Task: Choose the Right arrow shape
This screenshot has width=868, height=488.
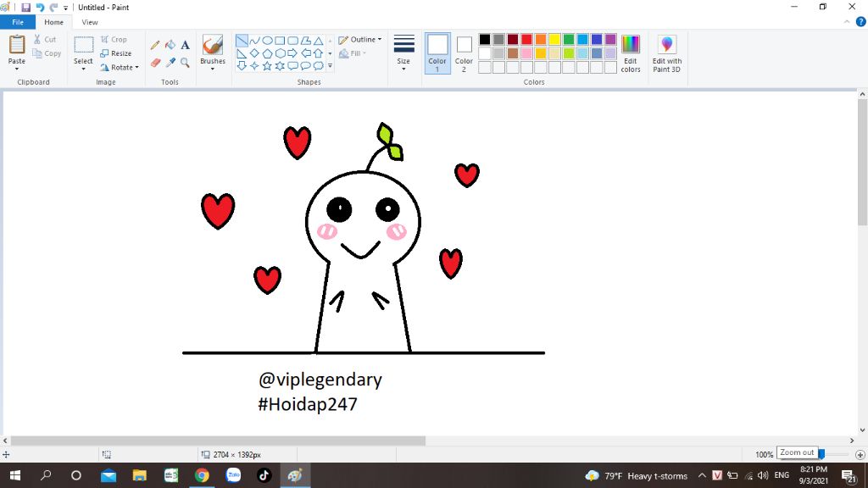Action: (292, 53)
